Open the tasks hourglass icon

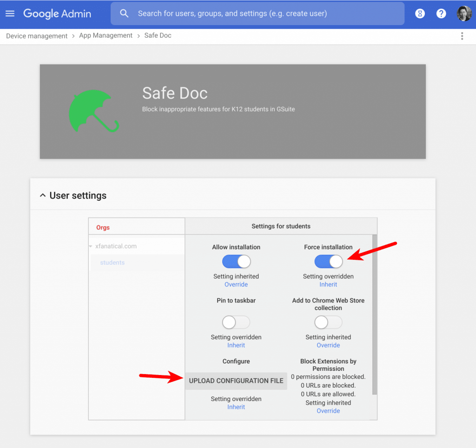pos(420,13)
